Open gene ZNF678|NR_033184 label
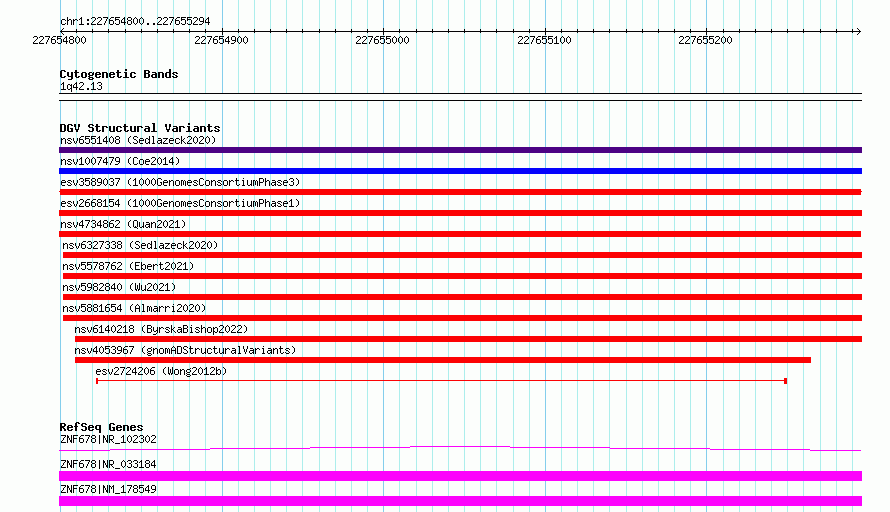The image size is (890, 512). coord(108,464)
